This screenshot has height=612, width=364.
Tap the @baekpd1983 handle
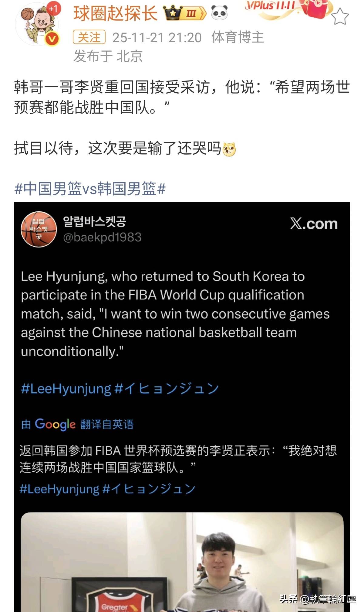pyautogui.click(x=102, y=237)
